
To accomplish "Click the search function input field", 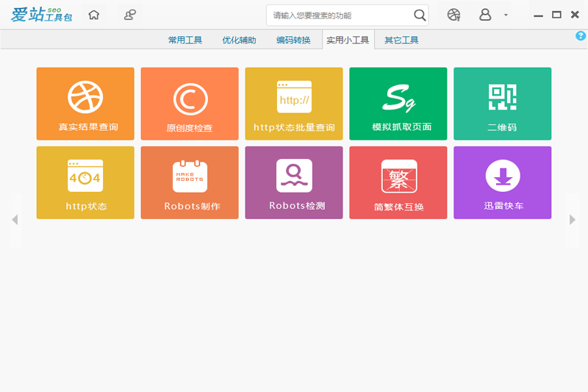I will (x=338, y=15).
